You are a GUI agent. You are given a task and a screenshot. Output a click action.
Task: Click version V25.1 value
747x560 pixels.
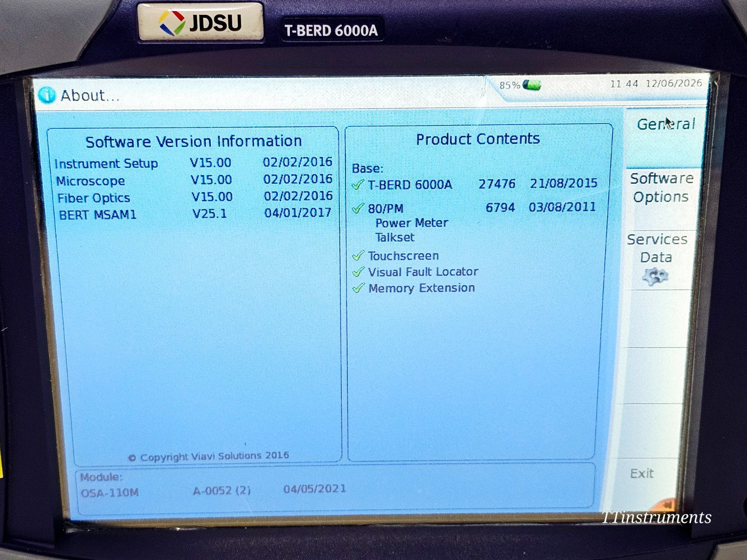pyautogui.click(x=210, y=214)
